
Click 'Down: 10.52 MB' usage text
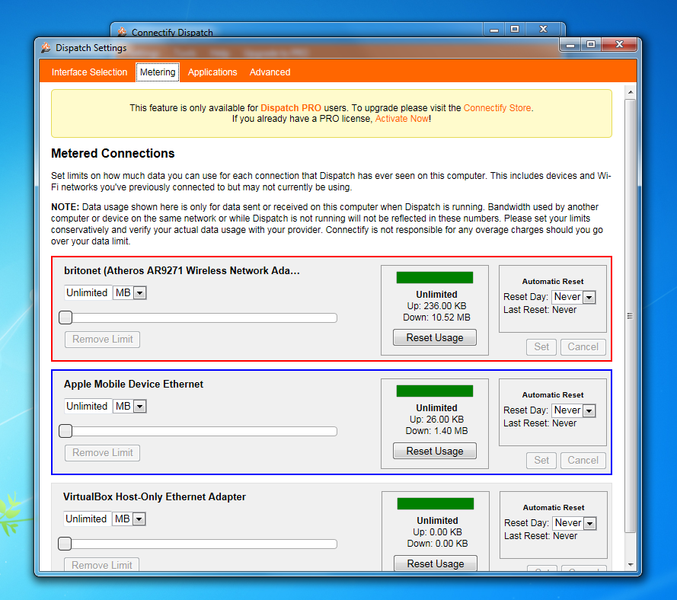[x=437, y=317]
